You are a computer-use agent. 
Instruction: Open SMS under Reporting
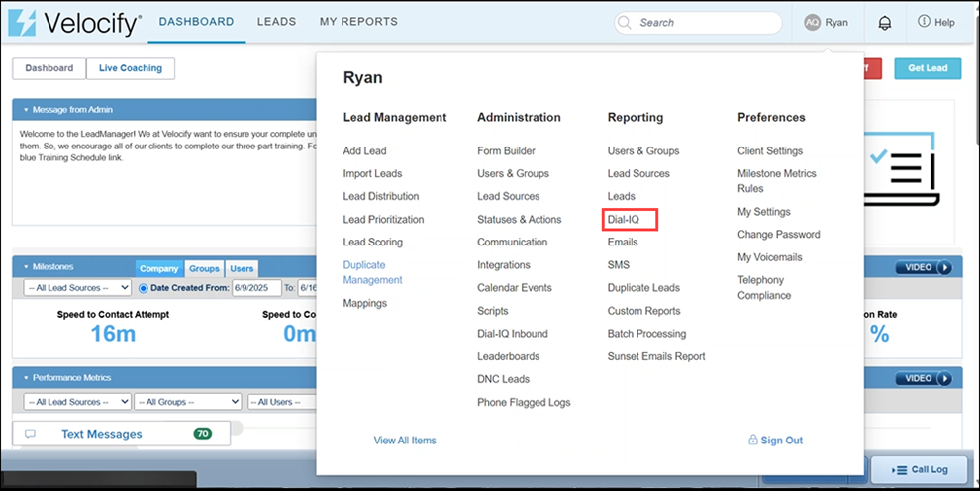(x=618, y=265)
